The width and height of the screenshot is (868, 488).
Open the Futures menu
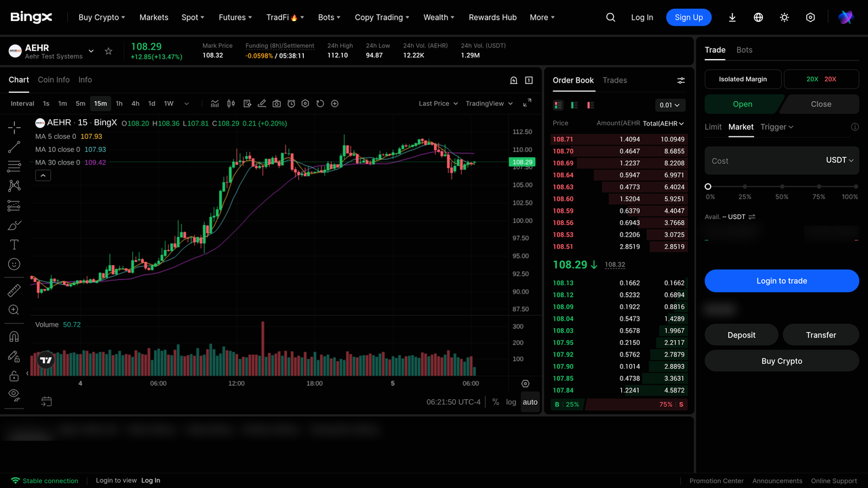pos(235,18)
